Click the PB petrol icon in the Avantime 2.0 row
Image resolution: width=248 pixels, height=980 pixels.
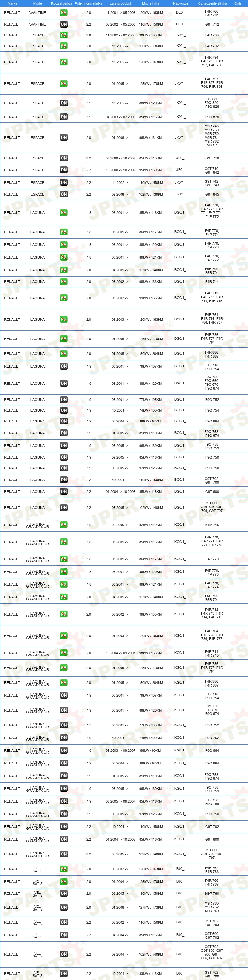pos(64,13)
